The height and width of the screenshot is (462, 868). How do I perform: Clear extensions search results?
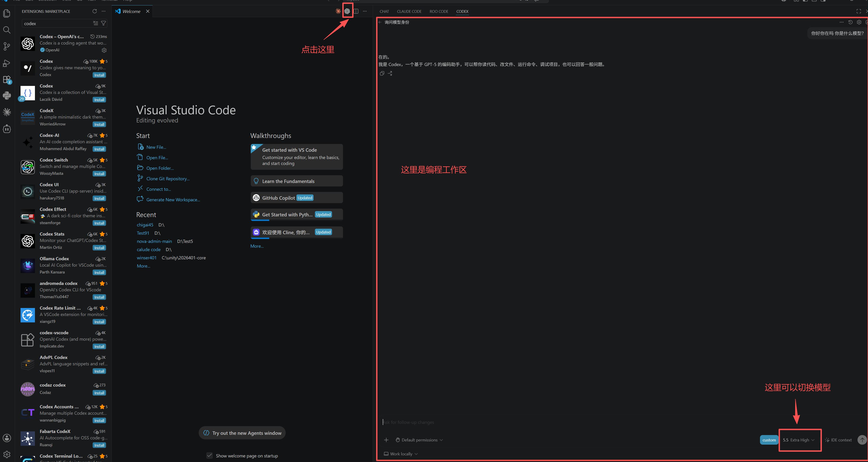(96, 23)
